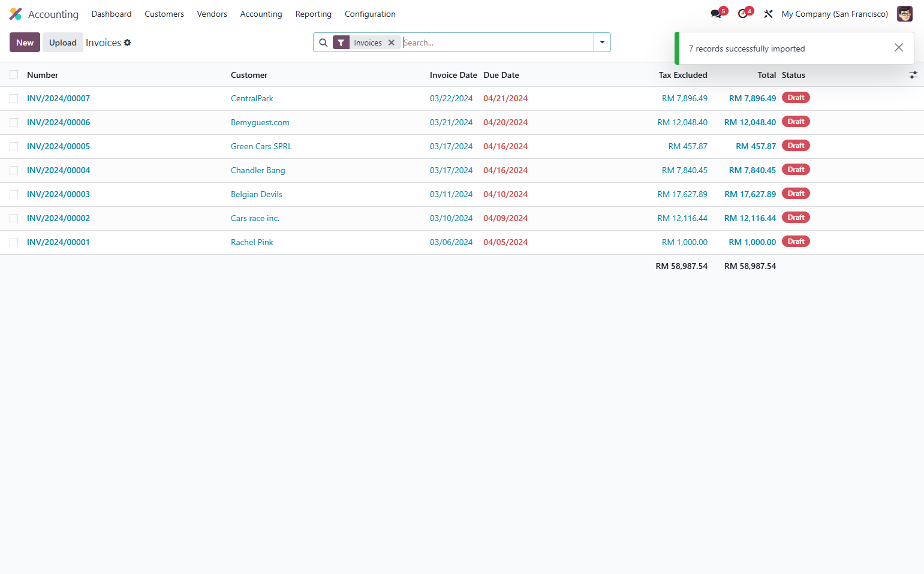Image resolution: width=924 pixels, height=574 pixels.
Task: Go to the Dashboard menu
Action: coord(112,14)
